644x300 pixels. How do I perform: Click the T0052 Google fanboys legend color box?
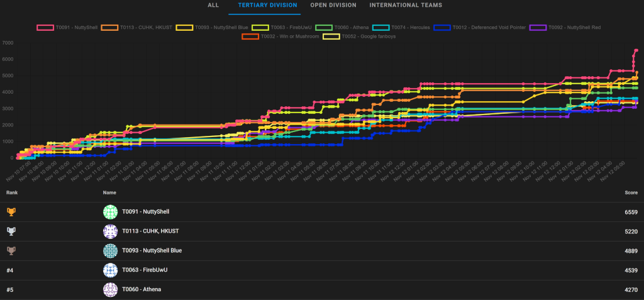331,36
